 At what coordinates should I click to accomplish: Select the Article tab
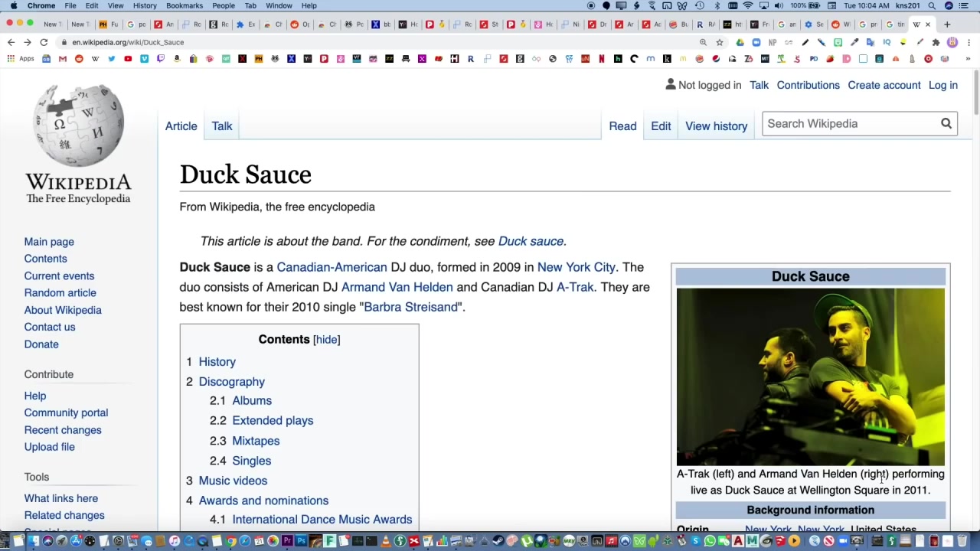(181, 126)
